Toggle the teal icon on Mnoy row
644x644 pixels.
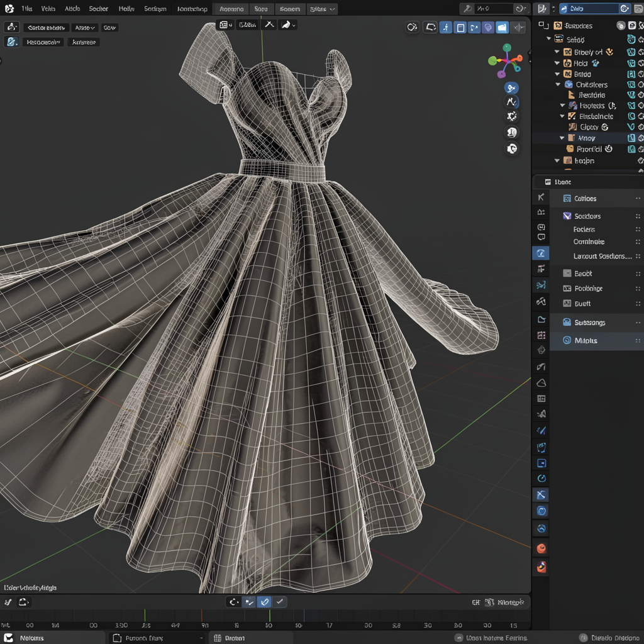(x=631, y=138)
